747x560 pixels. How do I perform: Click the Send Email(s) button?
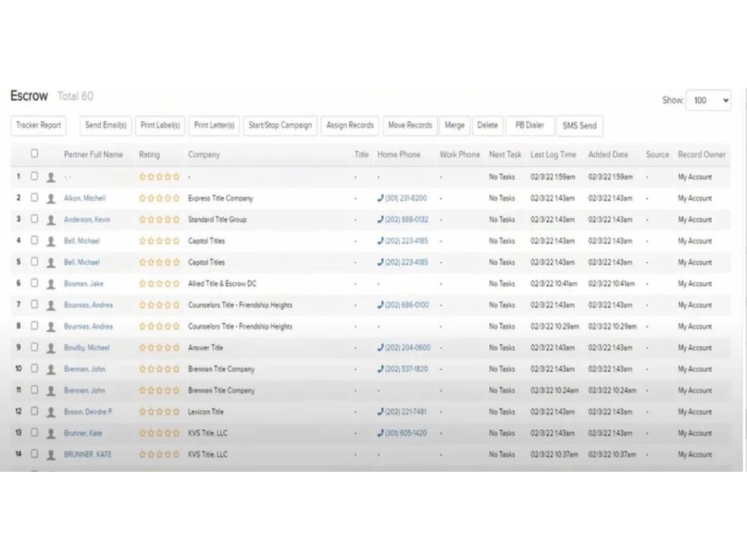[106, 125]
